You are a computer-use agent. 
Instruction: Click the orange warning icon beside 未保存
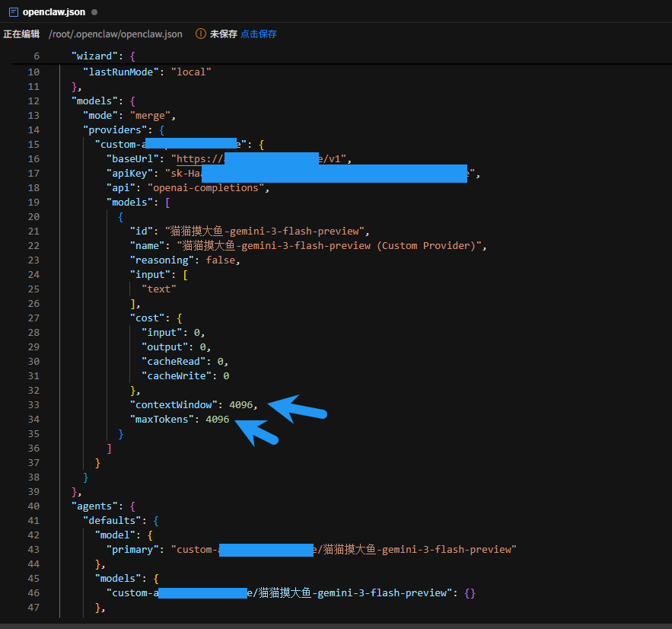[x=201, y=34]
